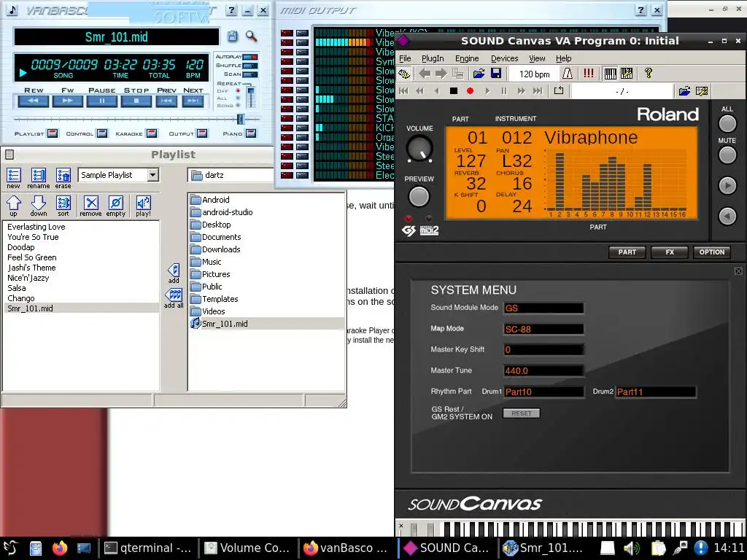Open the PART tab button
747x560 pixels.
pos(627,252)
